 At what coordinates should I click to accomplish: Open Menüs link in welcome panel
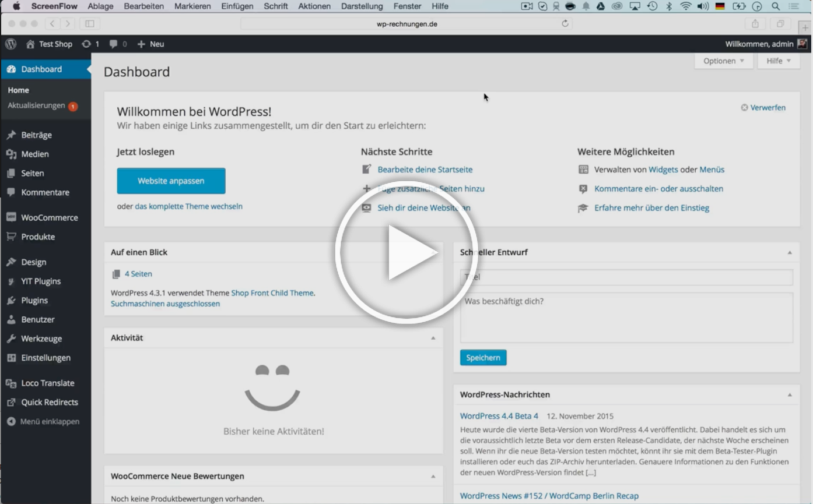pyautogui.click(x=712, y=170)
